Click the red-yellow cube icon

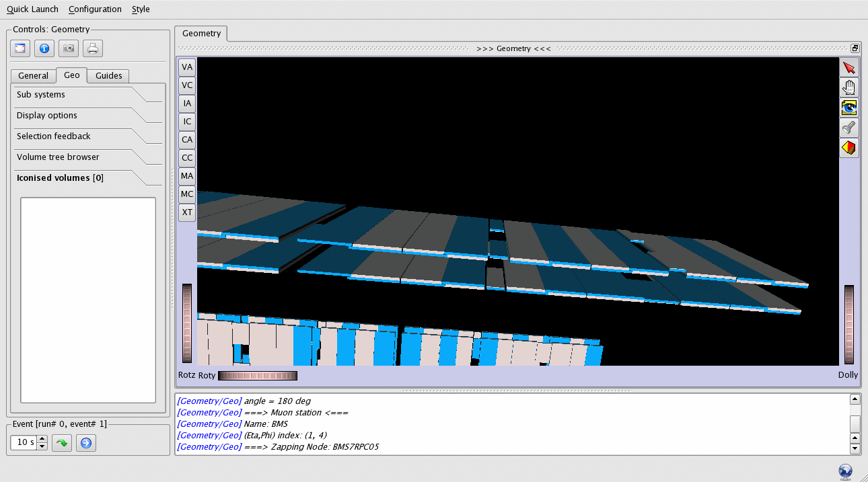849,147
